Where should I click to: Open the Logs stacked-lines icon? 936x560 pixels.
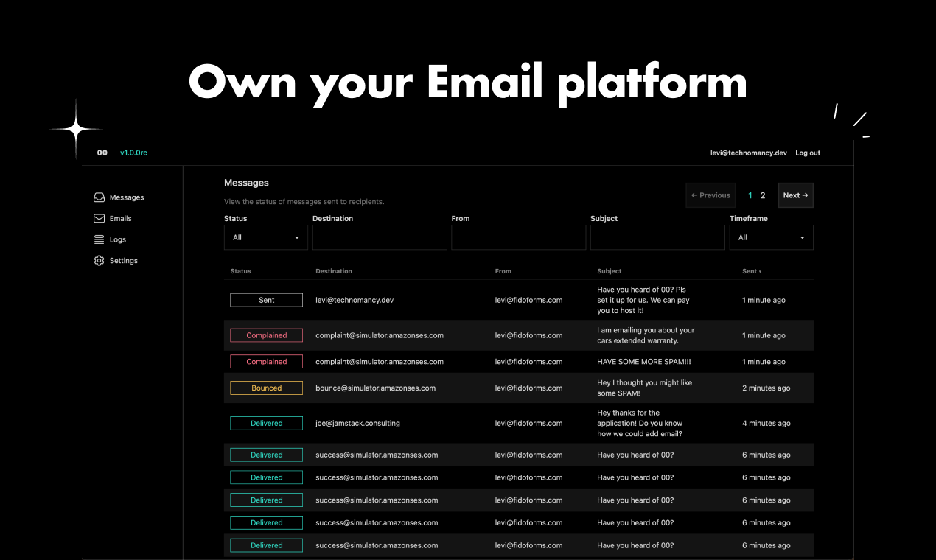click(x=99, y=239)
